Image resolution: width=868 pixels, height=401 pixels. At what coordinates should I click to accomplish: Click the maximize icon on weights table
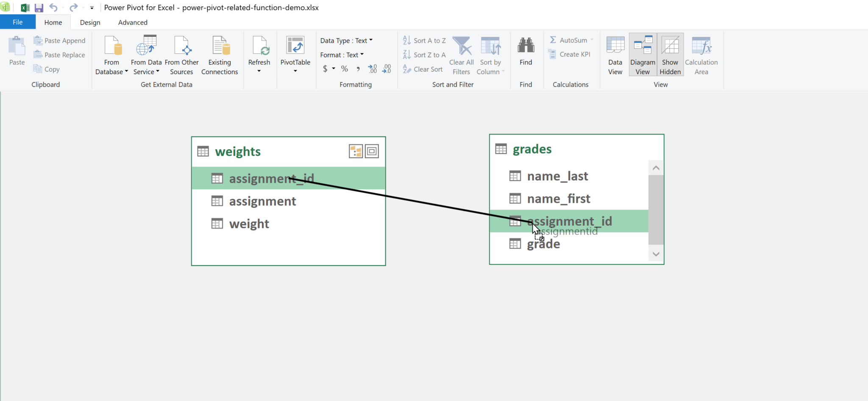pos(372,151)
